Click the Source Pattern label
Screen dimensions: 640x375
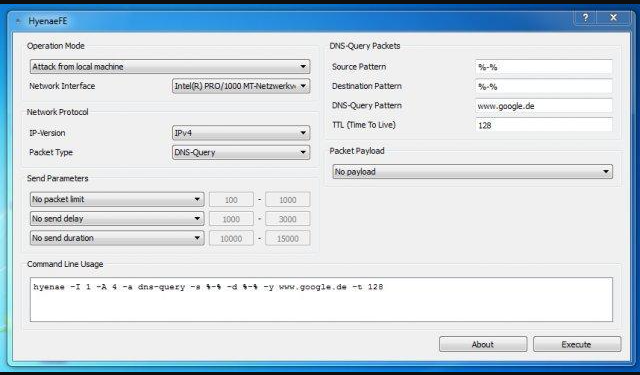click(x=359, y=67)
